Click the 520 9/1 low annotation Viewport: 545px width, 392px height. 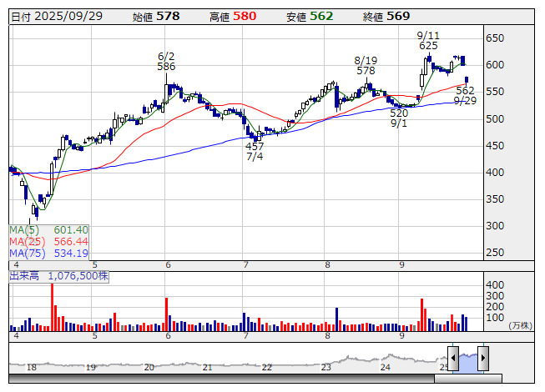pyautogui.click(x=399, y=118)
